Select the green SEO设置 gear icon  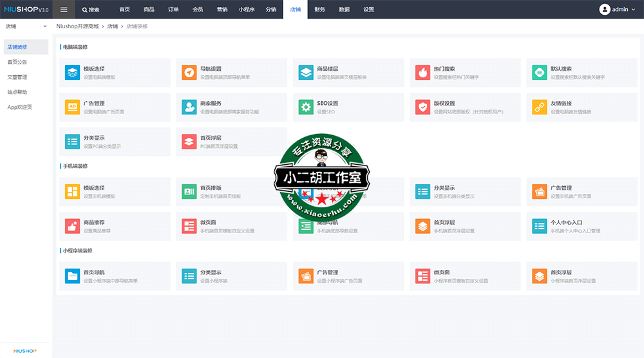coord(305,107)
